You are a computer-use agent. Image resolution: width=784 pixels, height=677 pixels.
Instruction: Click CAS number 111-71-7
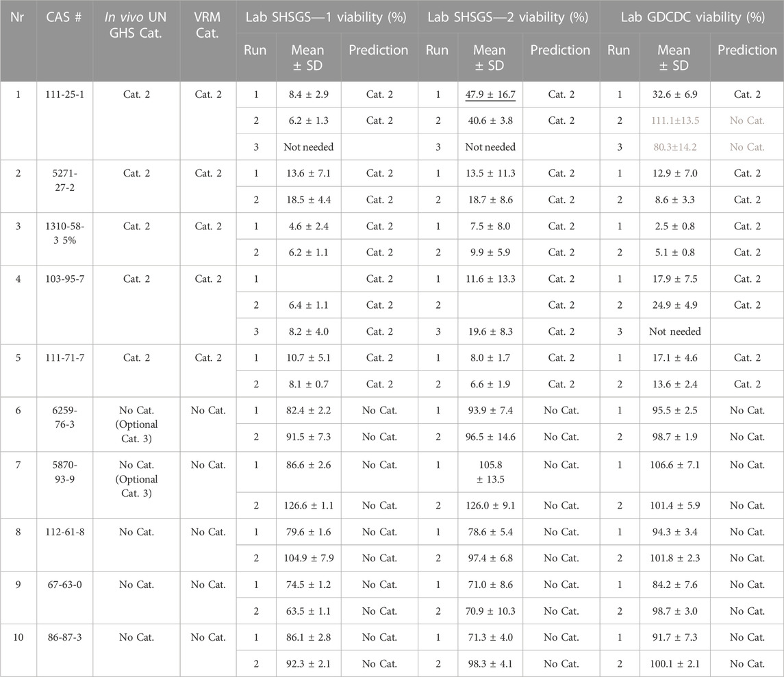pyautogui.click(x=64, y=358)
